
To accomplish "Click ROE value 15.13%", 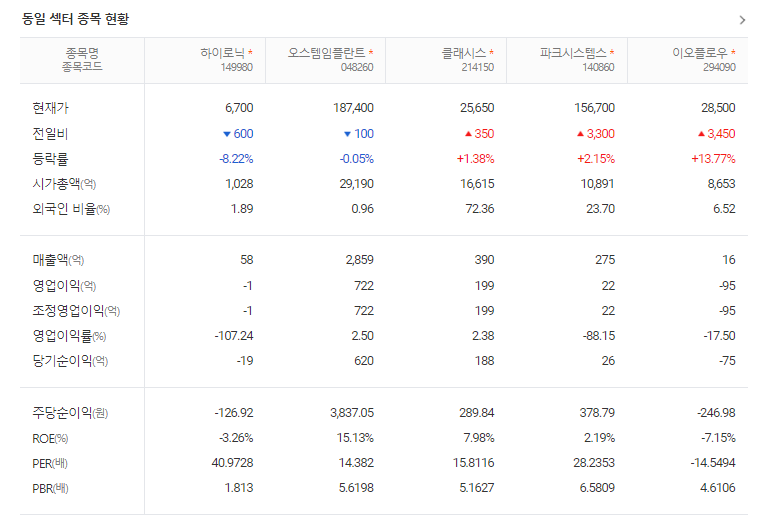I will tap(355, 438).
